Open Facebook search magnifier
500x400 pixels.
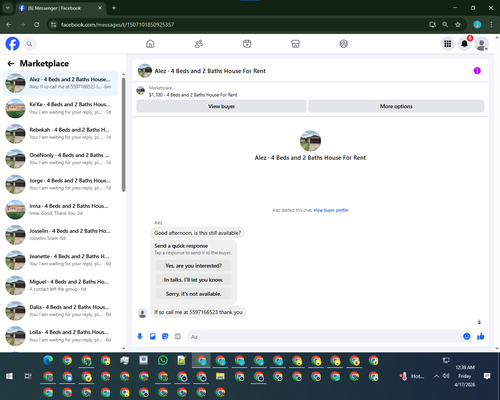[x=29, y=44]
